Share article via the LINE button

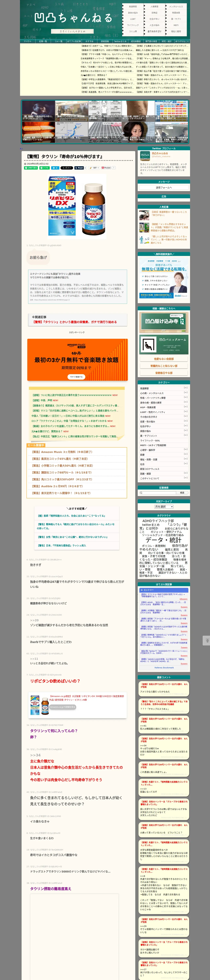point(31,168)
